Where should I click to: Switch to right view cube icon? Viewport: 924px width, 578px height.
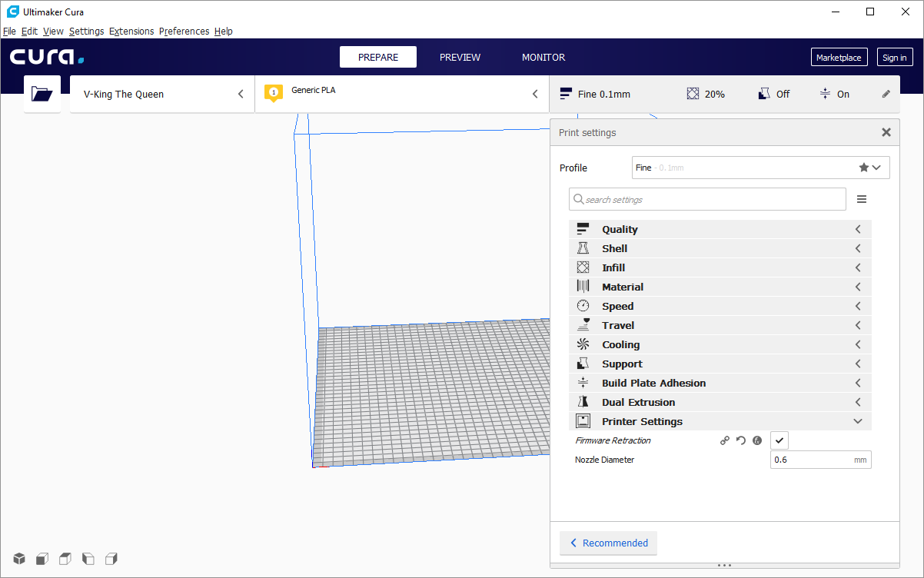(x=111, y=559)
